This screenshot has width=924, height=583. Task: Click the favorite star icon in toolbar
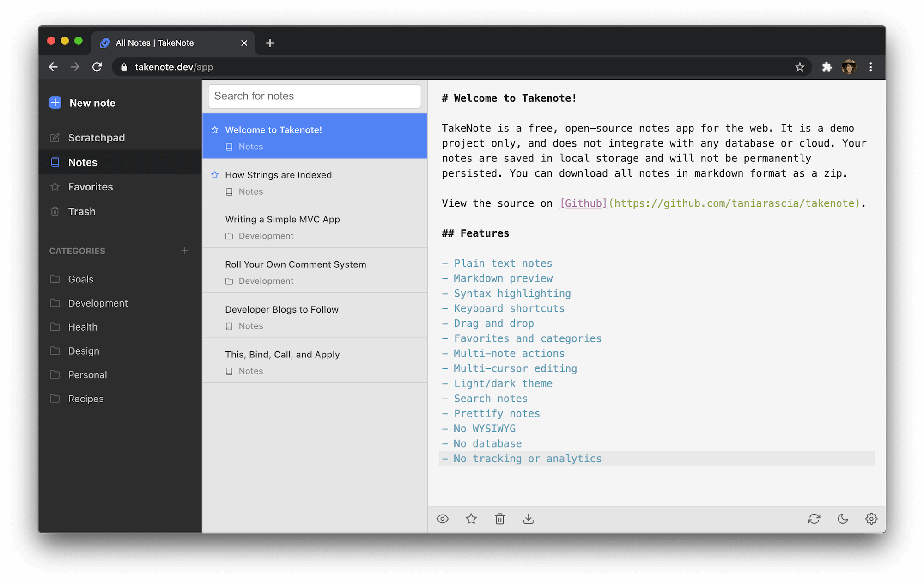(x=472, y=519)
